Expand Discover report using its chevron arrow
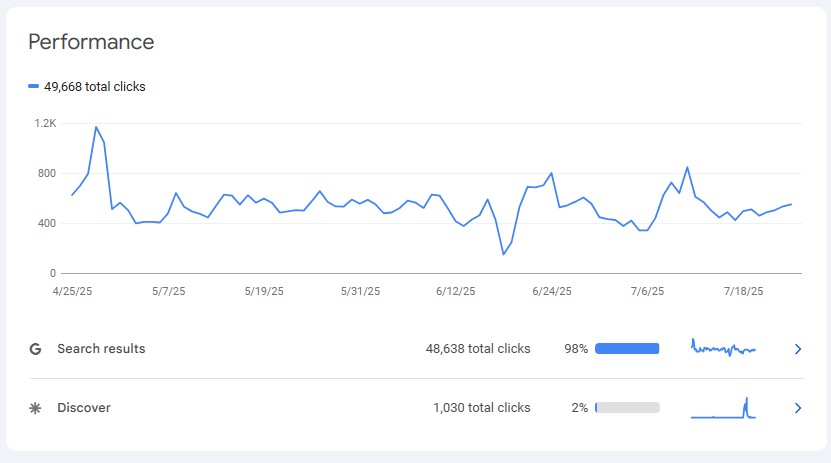 [797, 408]
